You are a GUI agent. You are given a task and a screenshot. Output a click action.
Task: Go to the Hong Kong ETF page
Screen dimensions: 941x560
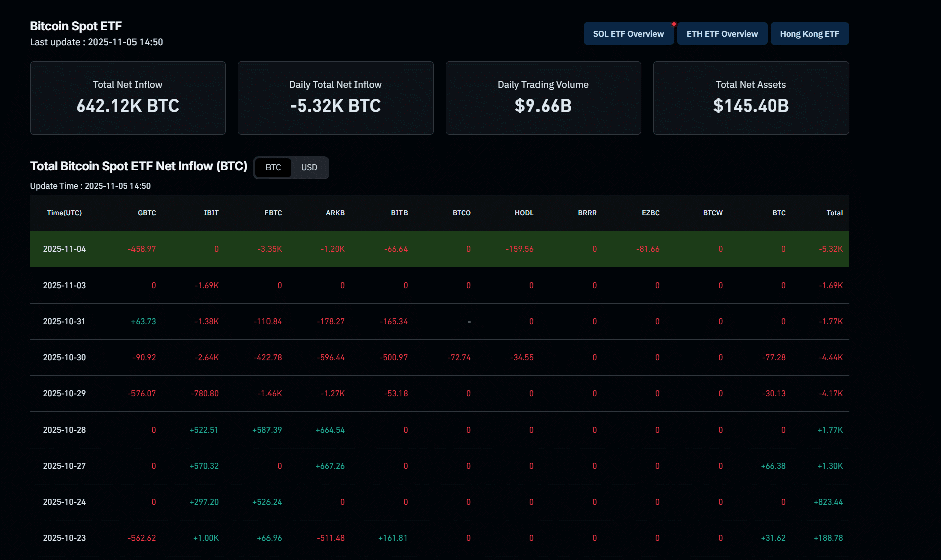[809, 34]
